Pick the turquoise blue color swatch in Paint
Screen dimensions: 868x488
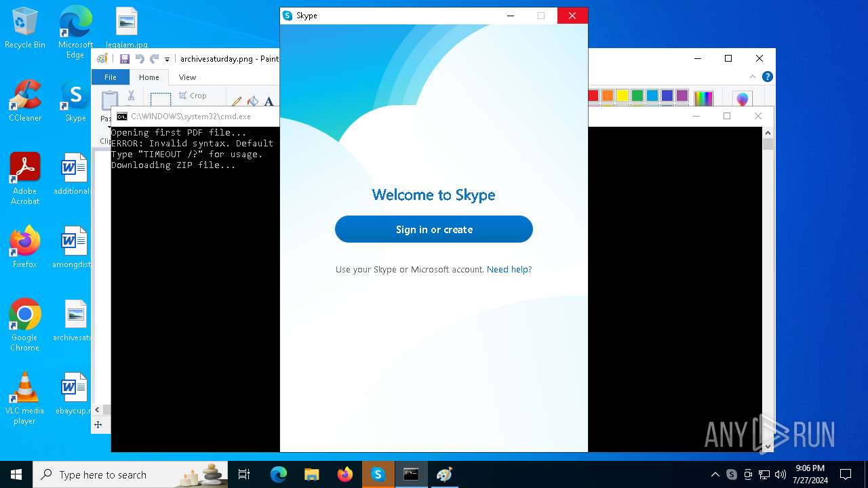pyautogui.click(x=652, y=96)
